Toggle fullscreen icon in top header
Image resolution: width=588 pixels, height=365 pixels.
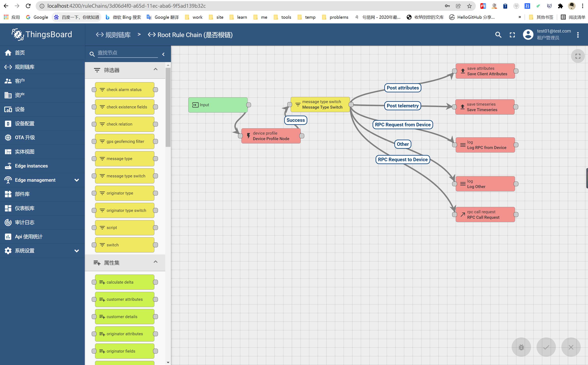click(x=512, y=35)
